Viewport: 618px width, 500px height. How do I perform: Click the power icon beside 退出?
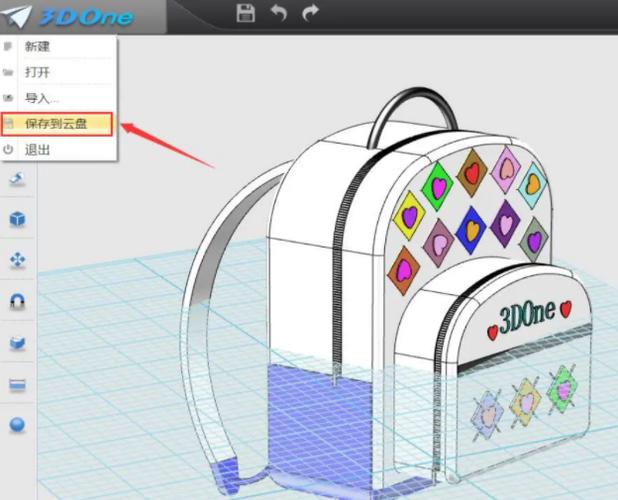pyautogui.click(x=8, y=149)
